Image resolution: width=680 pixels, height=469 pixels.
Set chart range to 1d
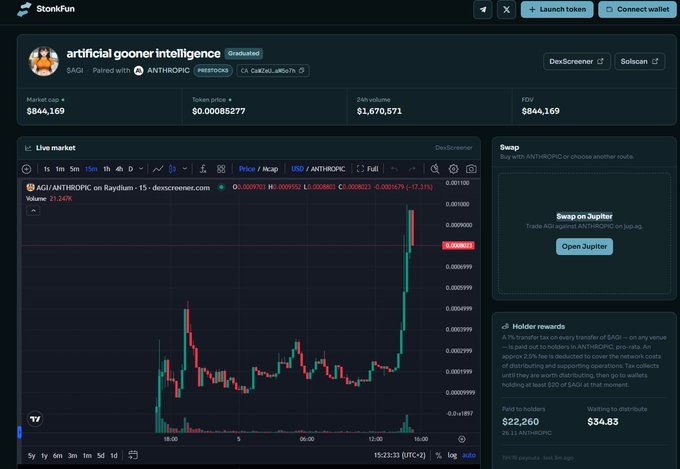click(x=114, y=456)
